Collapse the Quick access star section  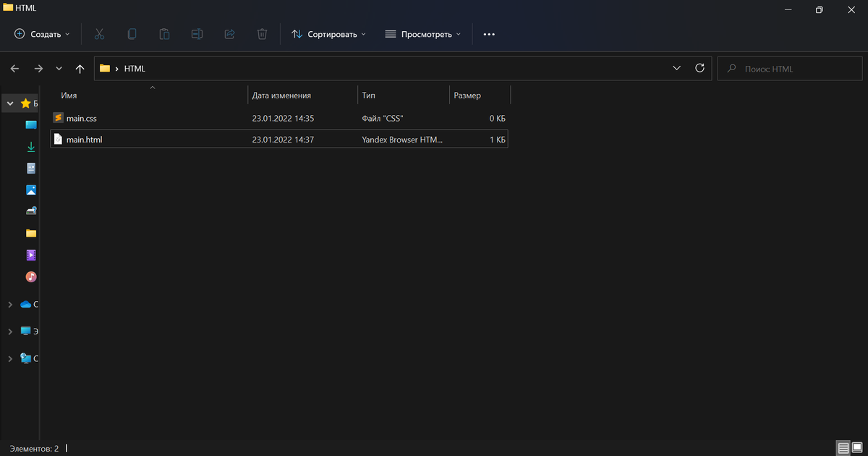[10, 104]
